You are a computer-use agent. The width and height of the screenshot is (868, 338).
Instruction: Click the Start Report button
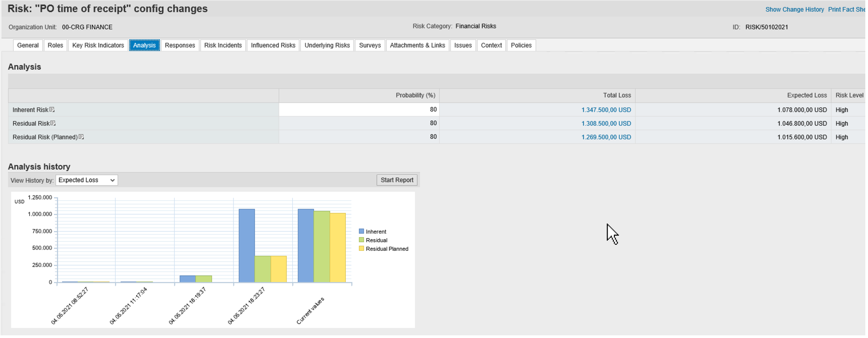(397, 180)
